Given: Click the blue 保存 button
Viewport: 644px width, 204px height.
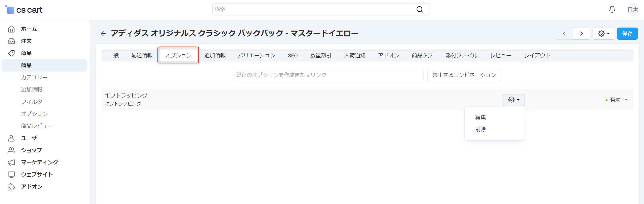Looking at the screenshot, I should coord(627,34).
